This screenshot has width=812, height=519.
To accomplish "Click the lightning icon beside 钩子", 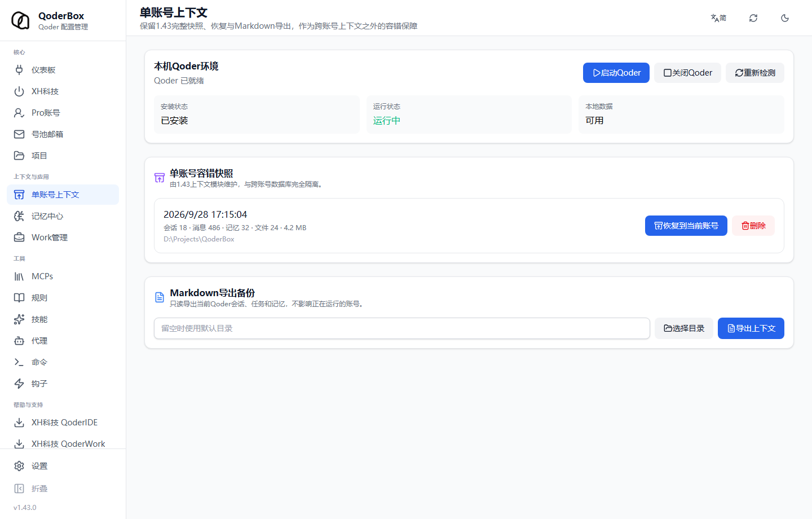I will [x=19, y=384].
